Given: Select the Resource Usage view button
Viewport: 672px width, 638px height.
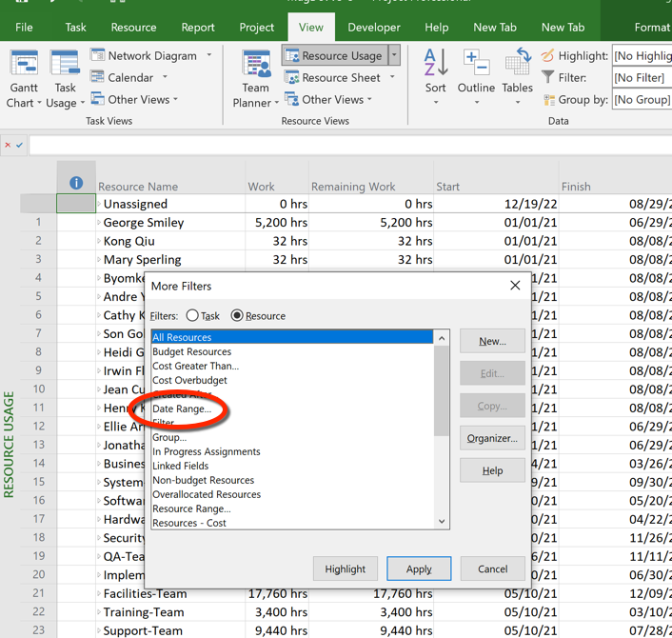Looking at the screenshot, I should point(335,56).
